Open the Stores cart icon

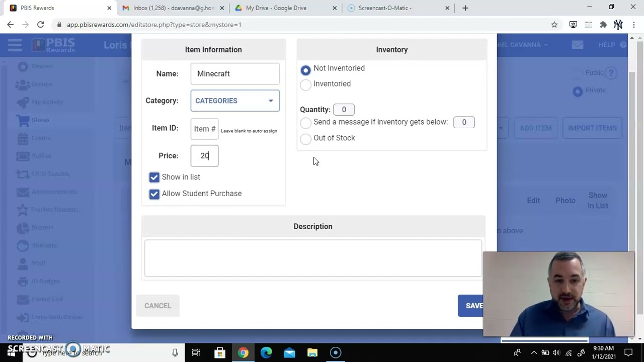23,120
